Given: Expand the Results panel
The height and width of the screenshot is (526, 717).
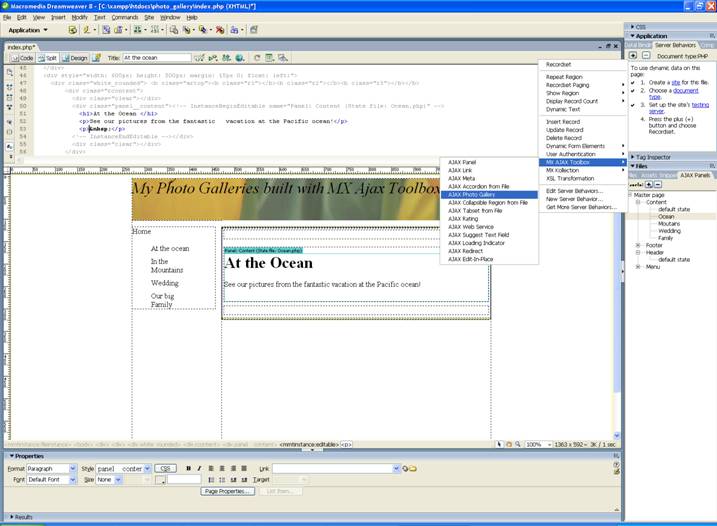Looking at the screenshot, I should tap(12, 517).
